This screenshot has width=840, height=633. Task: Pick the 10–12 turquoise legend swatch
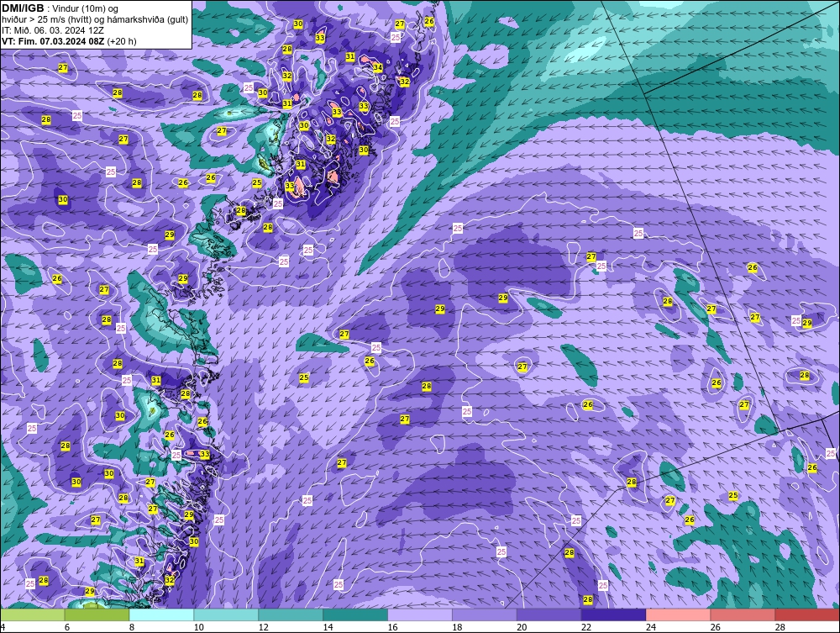coord(226,615)
